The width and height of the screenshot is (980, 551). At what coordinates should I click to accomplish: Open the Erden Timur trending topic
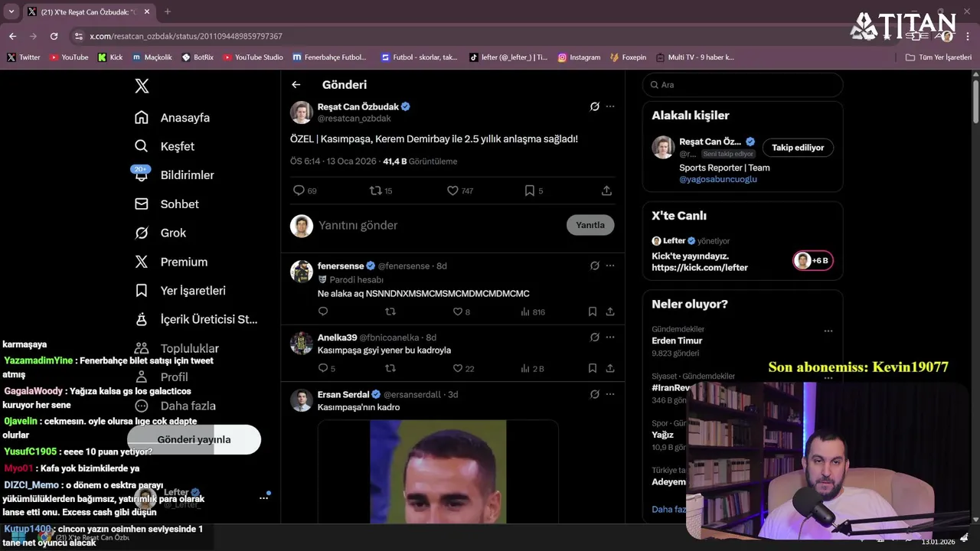[677, 341]
